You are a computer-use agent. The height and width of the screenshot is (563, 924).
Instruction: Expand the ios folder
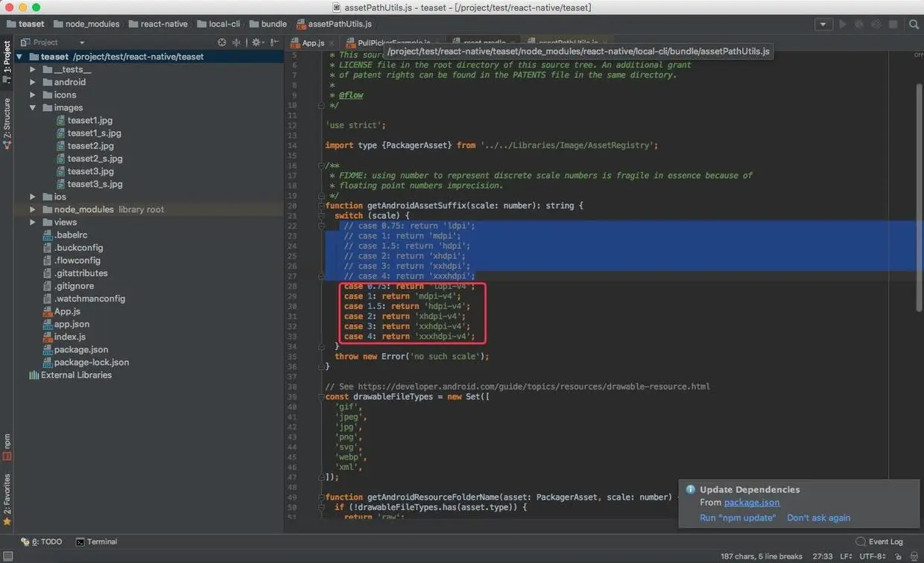[x=33, y=197]
